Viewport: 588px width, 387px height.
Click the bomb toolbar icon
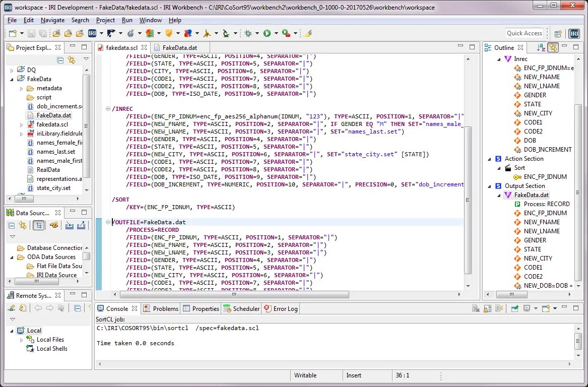(130, 33)
